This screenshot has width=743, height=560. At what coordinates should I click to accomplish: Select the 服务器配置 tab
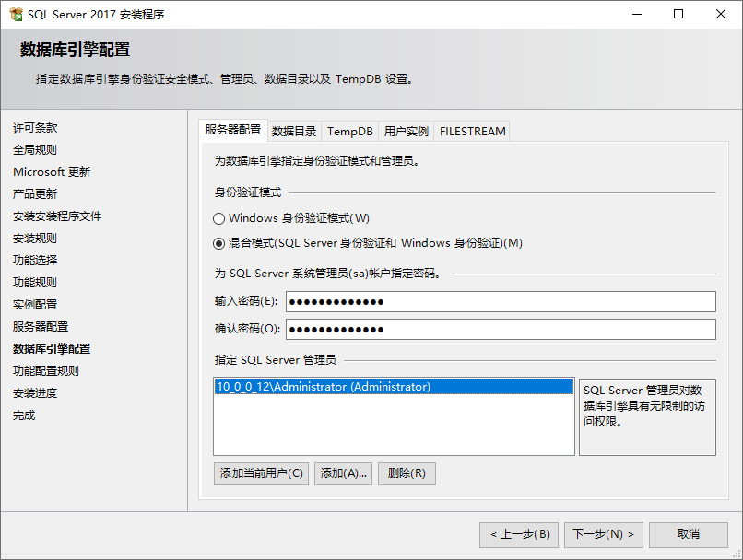tap(233, 130)
